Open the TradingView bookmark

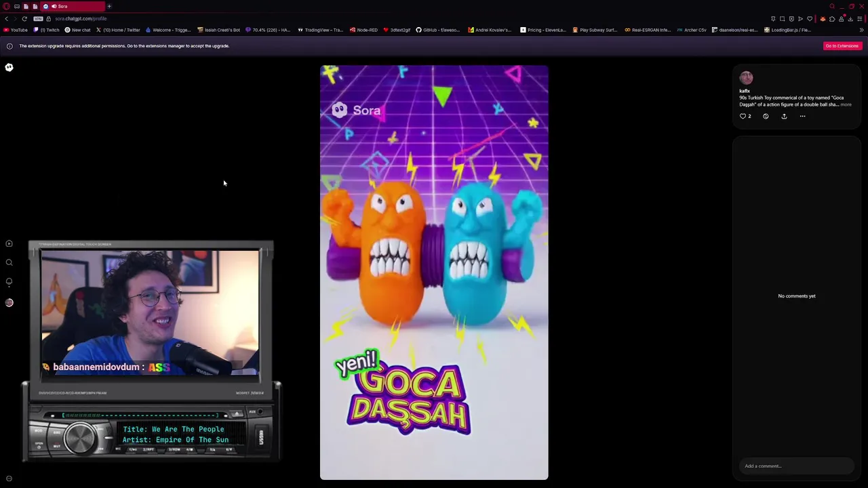pos(320,30)
